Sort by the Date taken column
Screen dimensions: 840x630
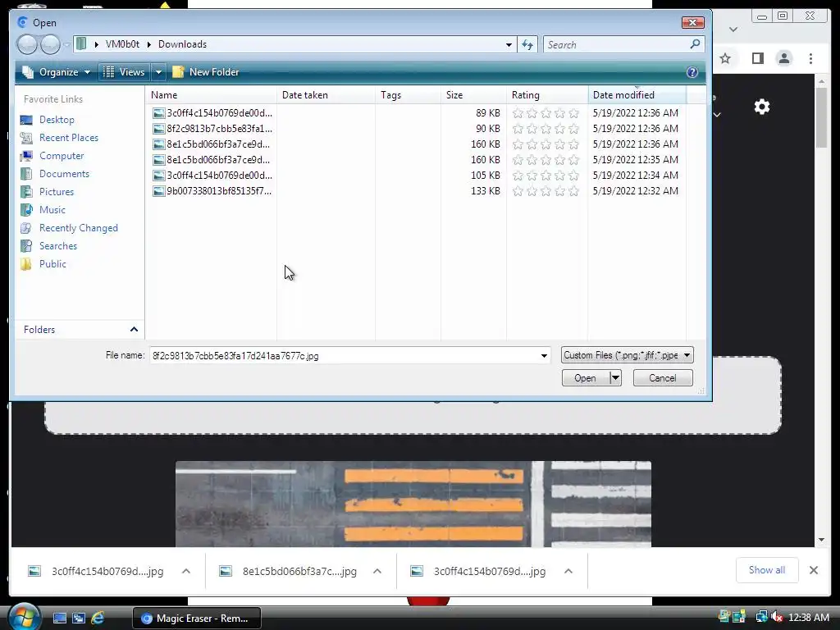tap(326, 95)
